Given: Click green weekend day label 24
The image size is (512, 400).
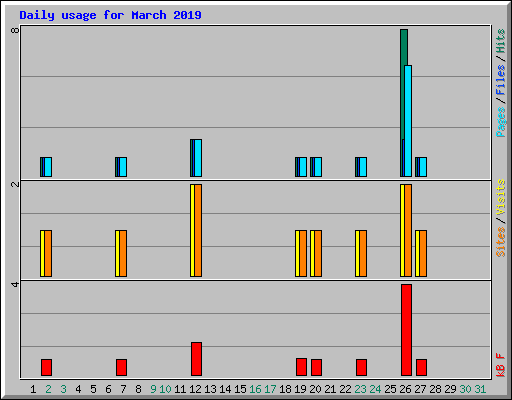Looking at the screenshot, I should pyautogui.click(x=375, y=389).
